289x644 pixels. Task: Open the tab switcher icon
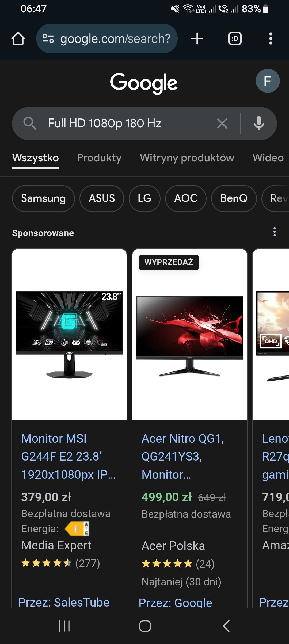(x=235, y=39)
